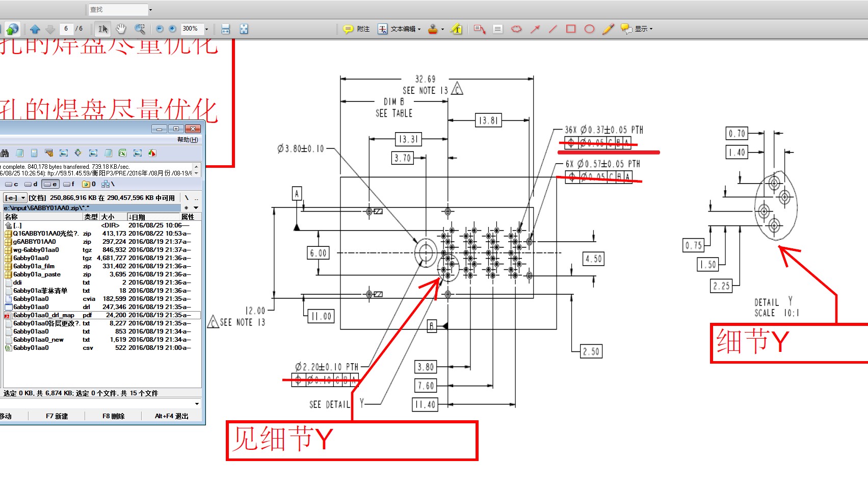Click the zoom in plus button
Image resolution: width=868 pixels, height=484 pixels.
pos(172,29)
